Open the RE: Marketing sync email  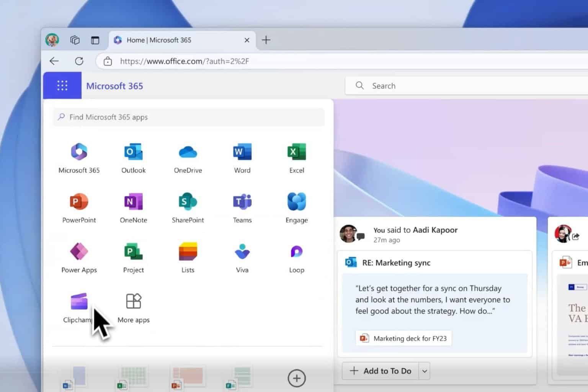(x=396, y=263)
